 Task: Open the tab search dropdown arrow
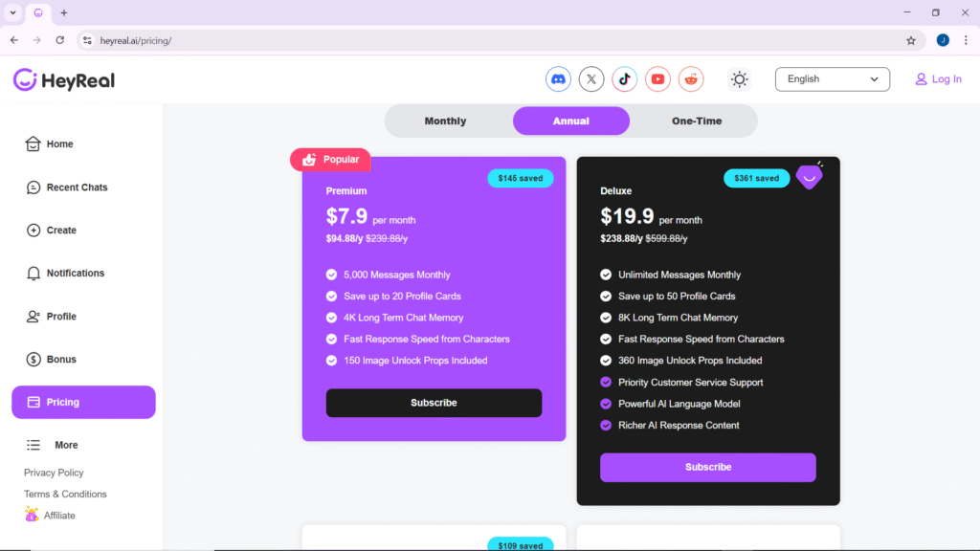(12, 12)
